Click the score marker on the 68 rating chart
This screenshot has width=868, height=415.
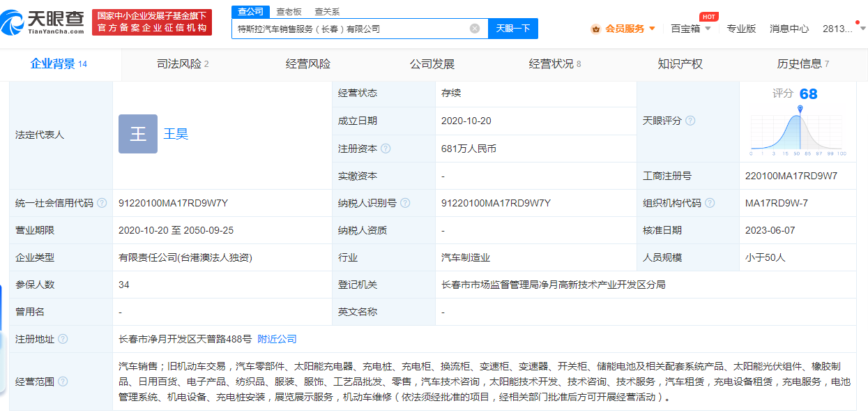click(x=800, y=109)
